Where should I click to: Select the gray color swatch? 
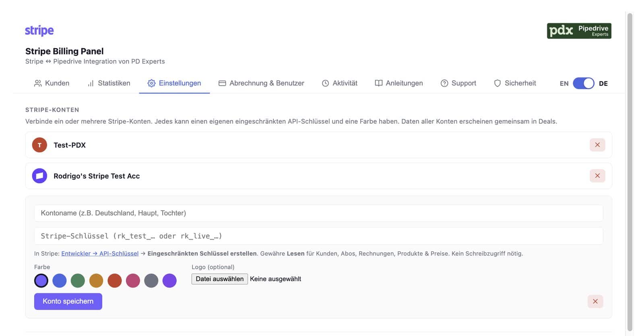pyautogui.click(x=151, y=280)
